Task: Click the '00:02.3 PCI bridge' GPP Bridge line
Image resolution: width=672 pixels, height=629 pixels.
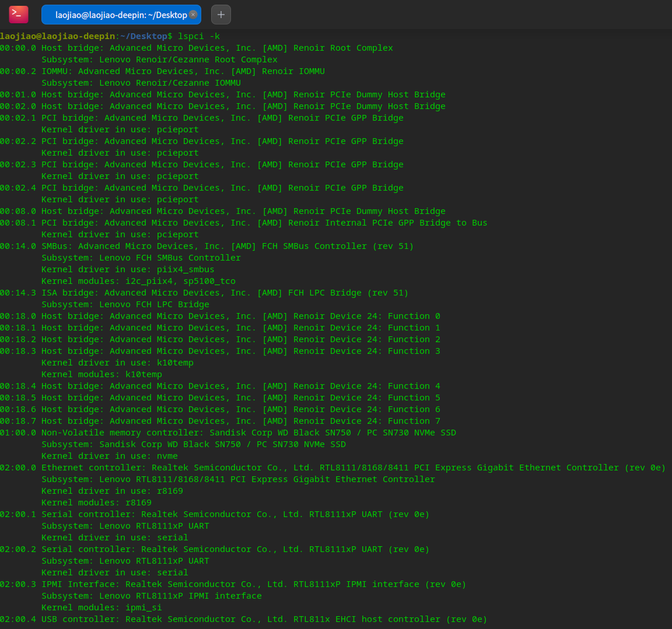Action: tap(202, 164)
